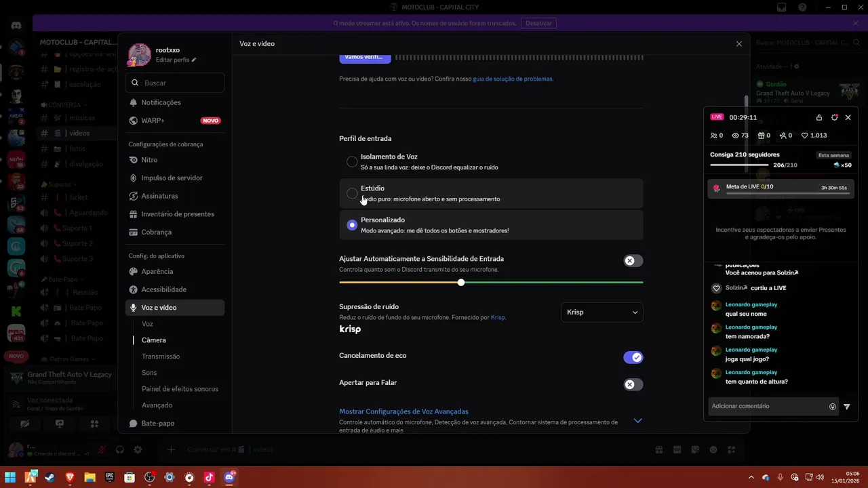Click the new followers icon in LIVE panel
Image resolution: width=868 pixels, height=488 pixels.
click(783, 136)
